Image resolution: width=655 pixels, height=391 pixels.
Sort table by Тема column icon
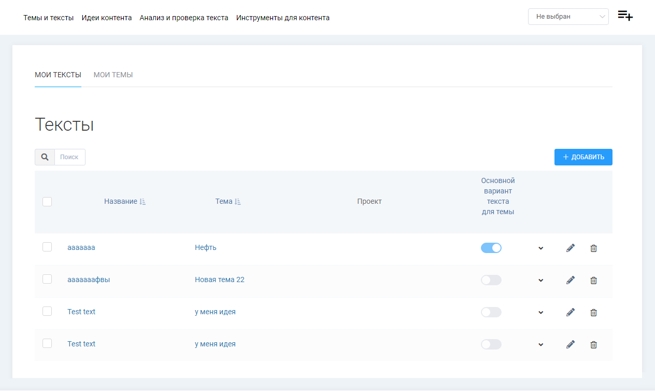click(x=238, y=202)
